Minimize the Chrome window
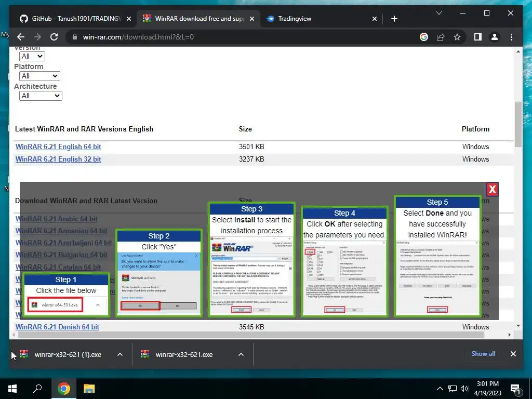This screenshot has width=532, height=399. tap(463, 13)
